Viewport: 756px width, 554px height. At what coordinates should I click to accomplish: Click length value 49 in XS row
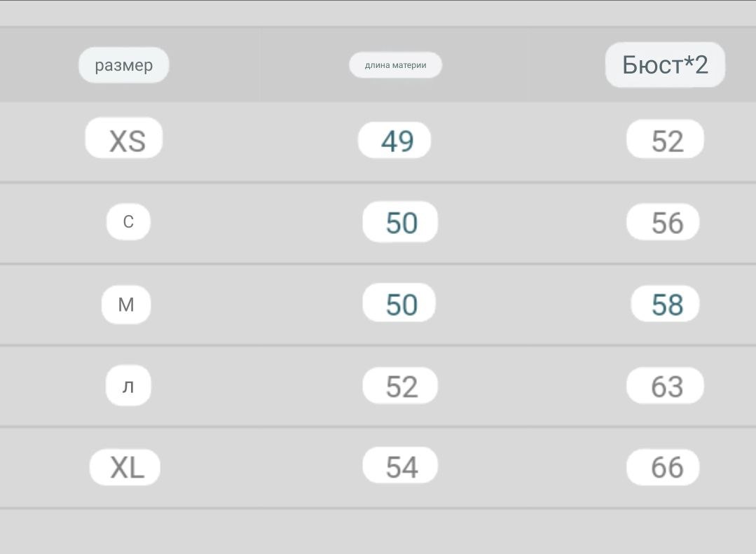[394, 140]
